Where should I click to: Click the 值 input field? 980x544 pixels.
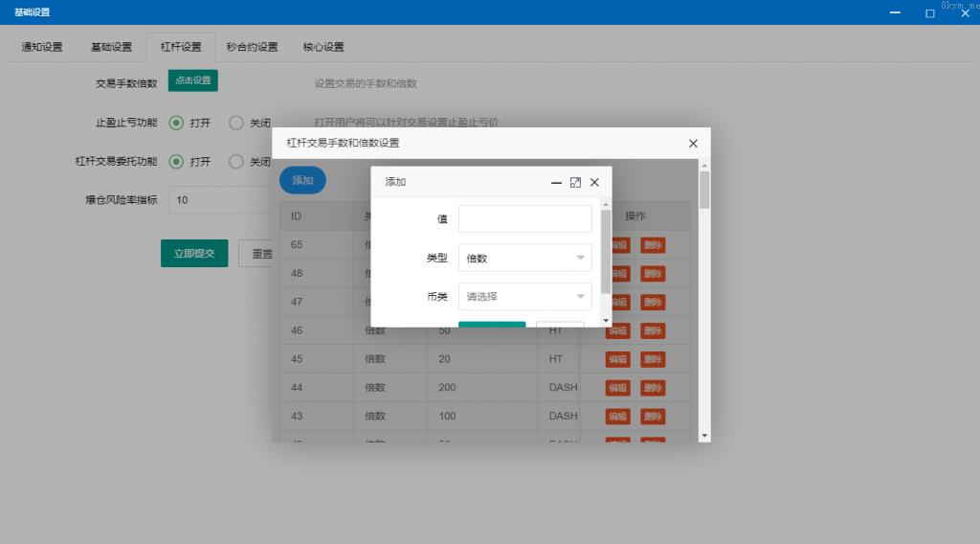[x=524, y=219]
